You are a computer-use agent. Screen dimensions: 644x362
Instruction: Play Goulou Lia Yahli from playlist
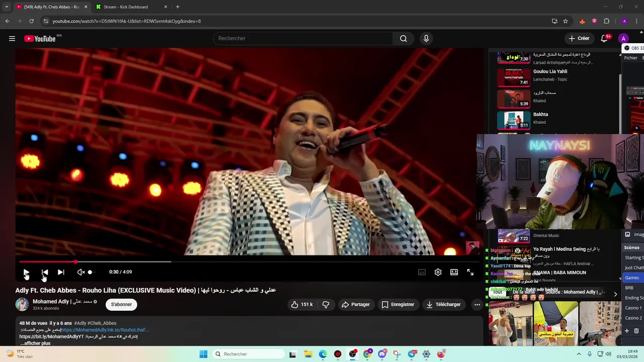557,76
